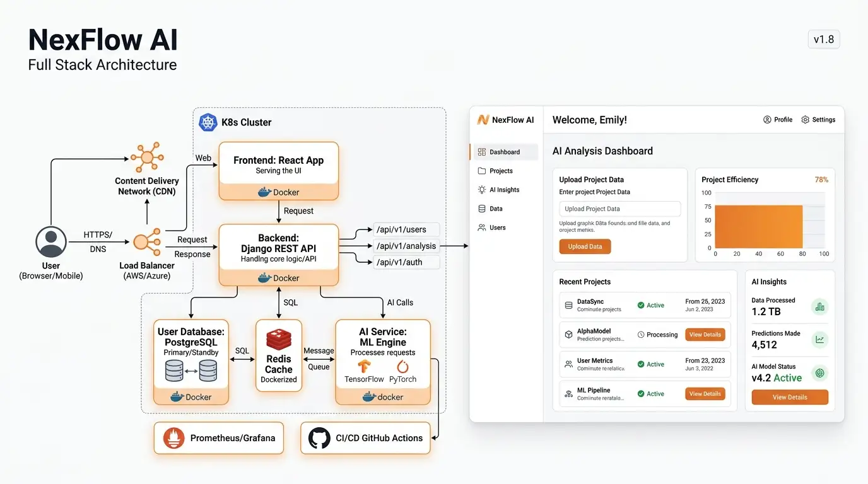The height and width of the screenshot is (484, 868).
Task: Click the Prometheus flame icon
Action: click(173, 438)
